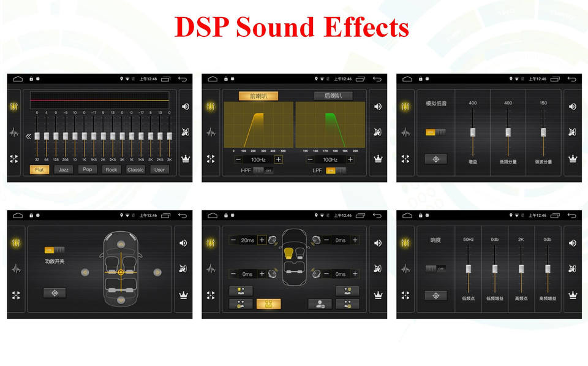This screenshot has width=588, height=366.
Task: Tap the crown icon on the 模拟低音 screen
Action: (x=573, y=159)
